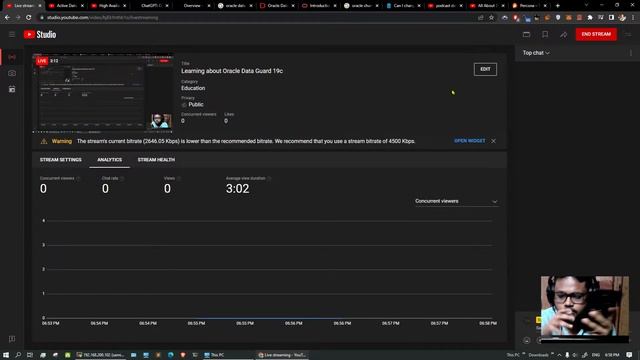Select the Stream icon in left sidebar

pos(12,57)
